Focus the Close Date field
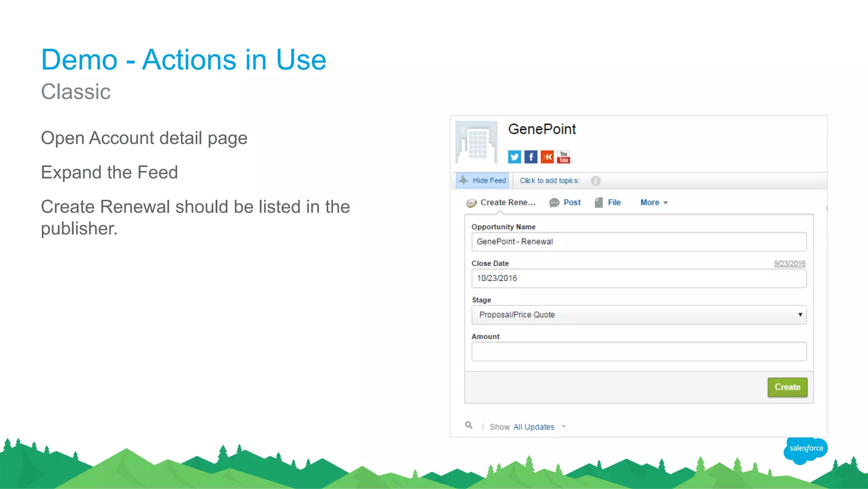Image resolution: width=868 pixels, height=489 pixels. 639,278
